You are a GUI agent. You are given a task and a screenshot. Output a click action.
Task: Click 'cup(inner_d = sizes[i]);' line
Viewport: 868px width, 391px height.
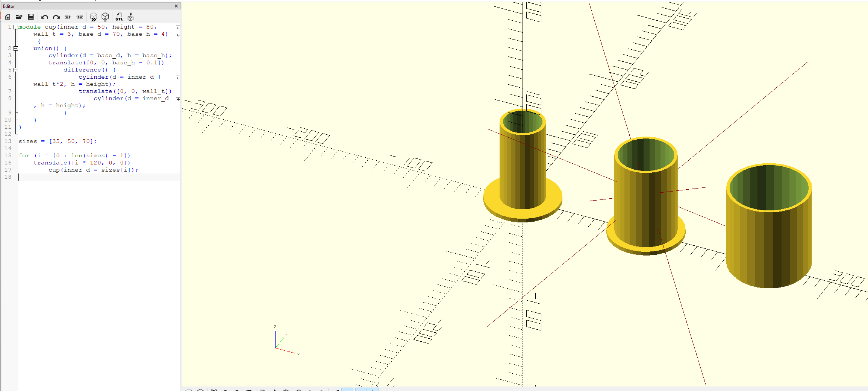[93, 170]
